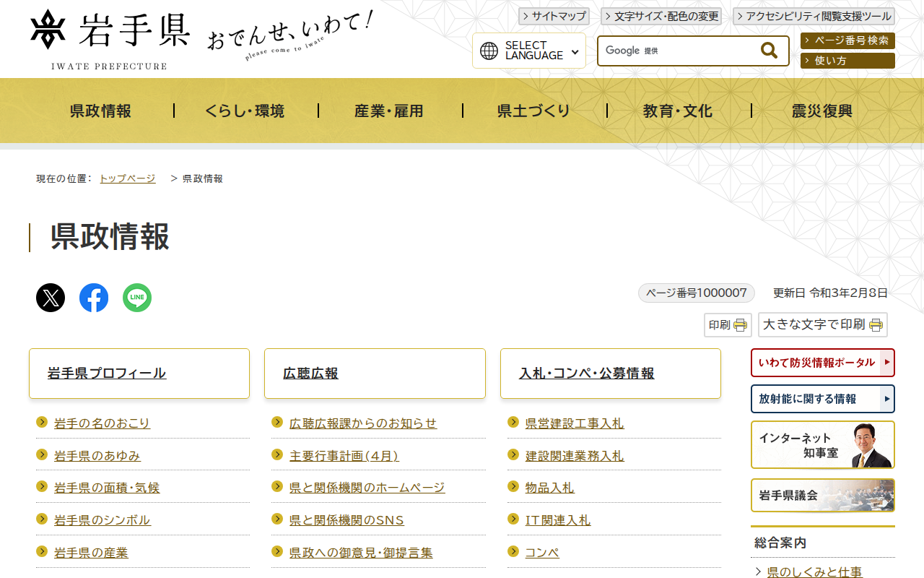Select the 震災復興 menu item
Screen dimensions: 924x578
[x=822, y=111]
